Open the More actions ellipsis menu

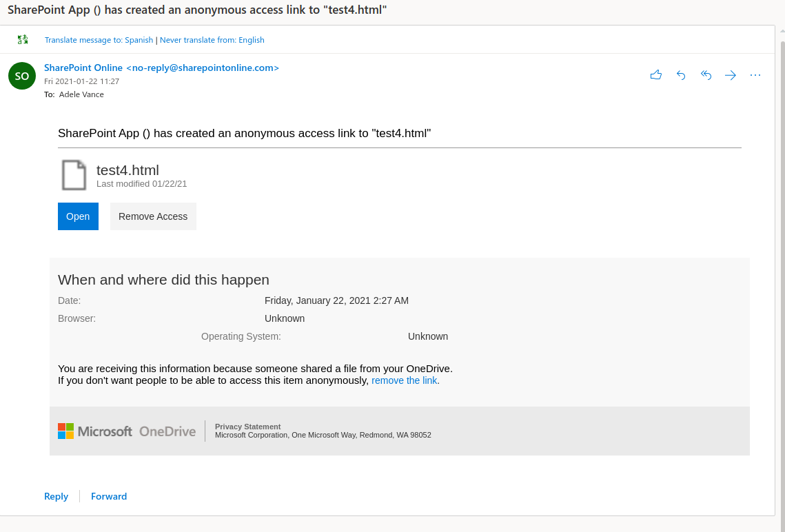[x=755, y=75]
